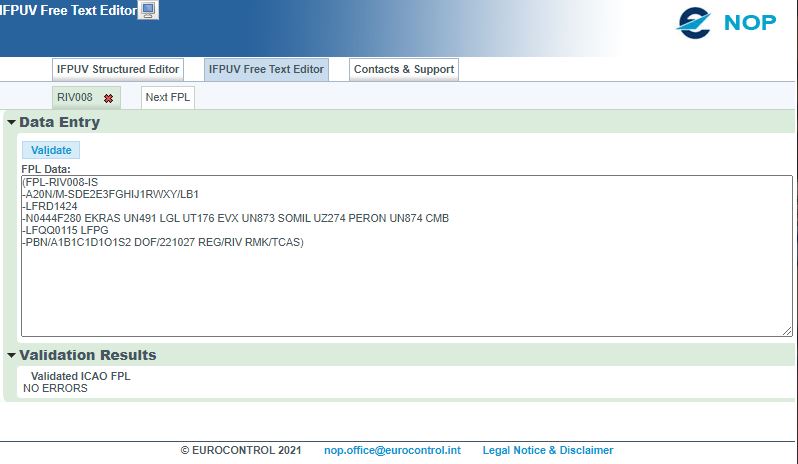Click inside the FPL Data text area

click(x=407, y=256)
